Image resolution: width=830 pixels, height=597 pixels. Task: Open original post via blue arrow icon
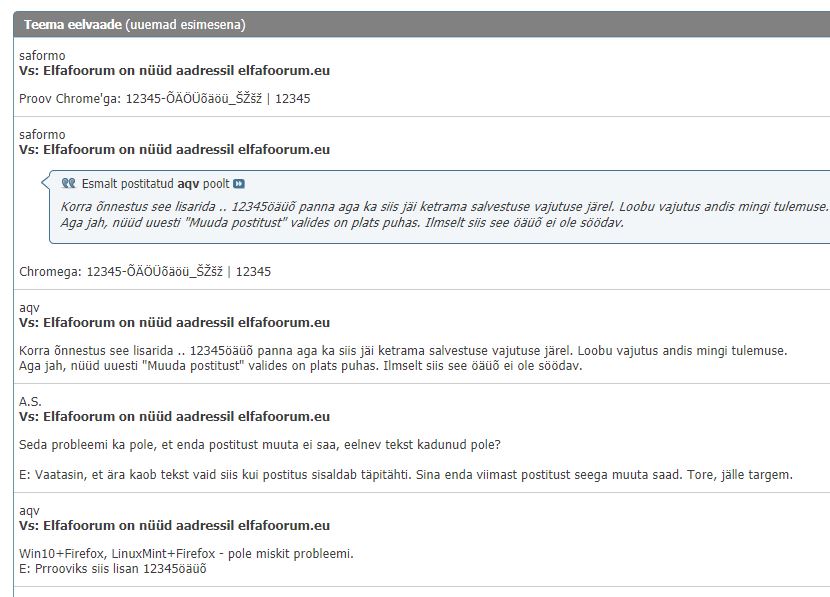pos(239,184)
